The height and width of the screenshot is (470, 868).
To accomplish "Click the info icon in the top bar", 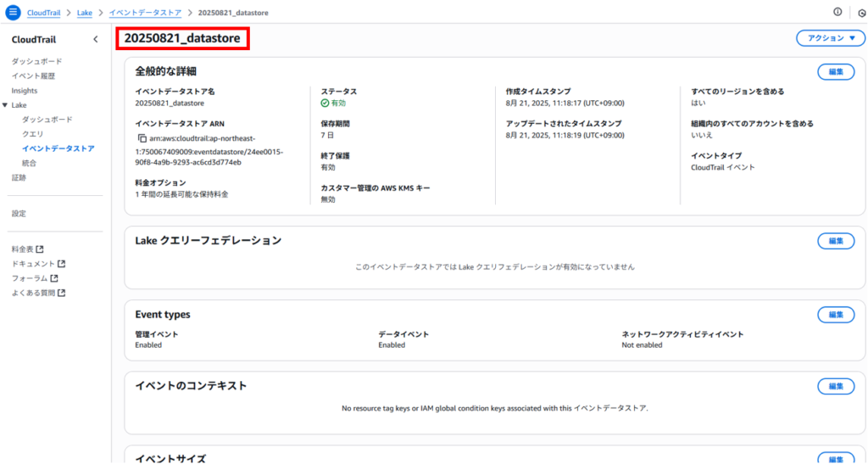I will click(837, 12).
